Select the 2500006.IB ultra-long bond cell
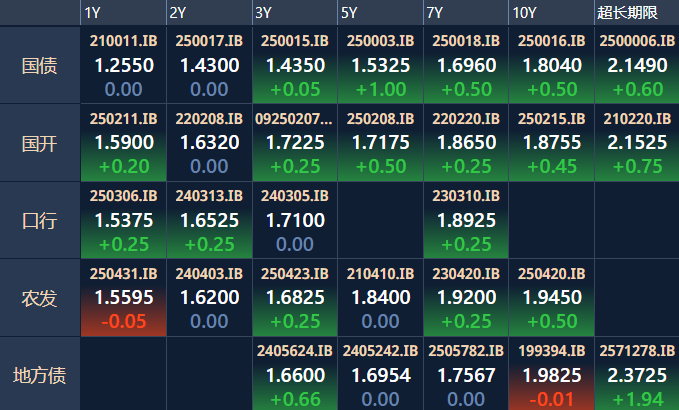679x410 pixels. tap(637, 65)
